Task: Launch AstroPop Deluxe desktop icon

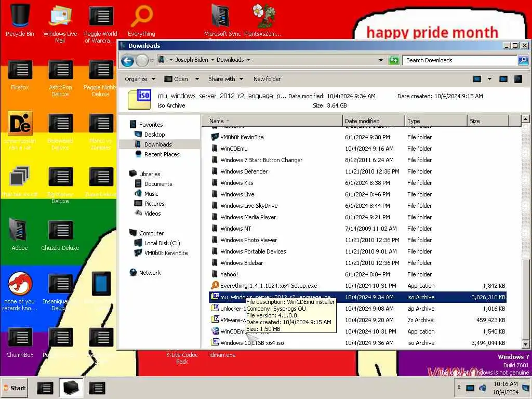Action: click(60, 78)
